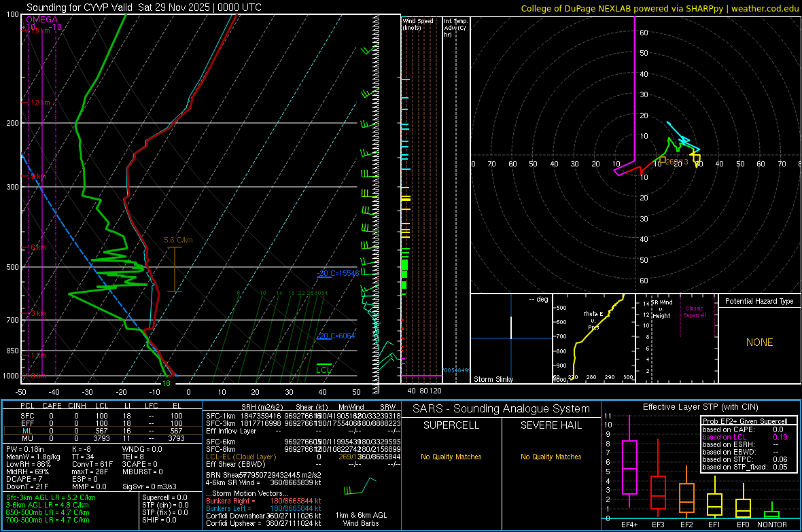Click the 'SR Wind v. Height' inset label

[x=661, y=309]
